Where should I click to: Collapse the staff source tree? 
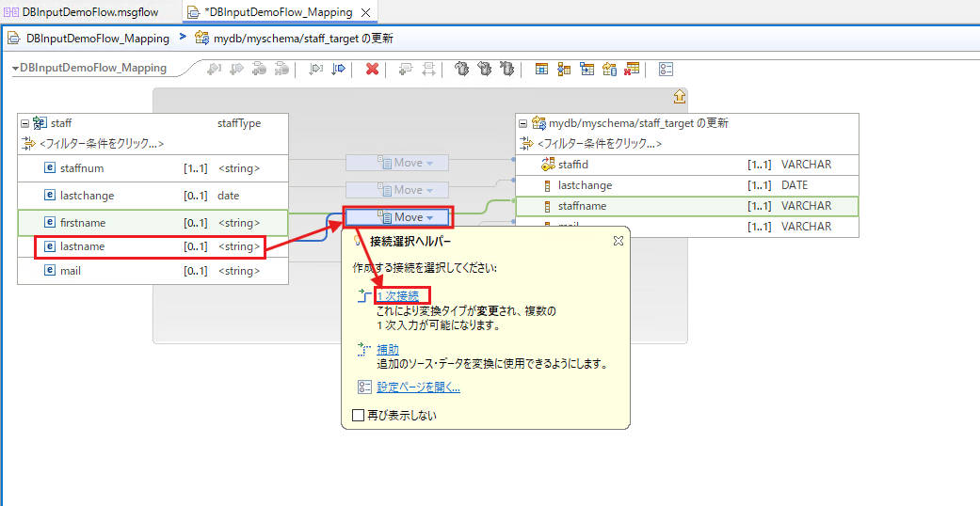[x=25, y=123]
